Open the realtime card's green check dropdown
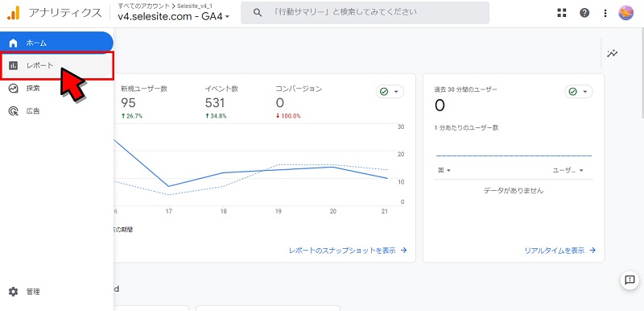 [x=579, y=92]
